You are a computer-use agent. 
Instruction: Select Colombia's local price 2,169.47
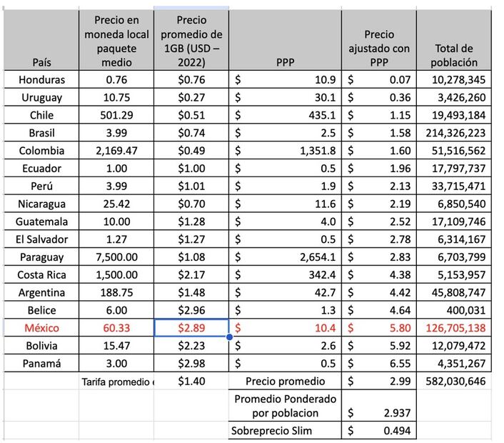[x=116, y=151]
